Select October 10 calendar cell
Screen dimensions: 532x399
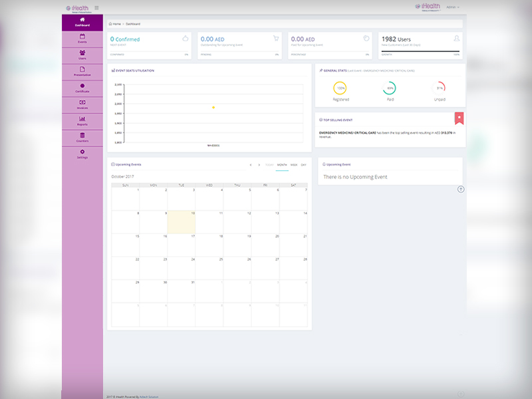181,223
